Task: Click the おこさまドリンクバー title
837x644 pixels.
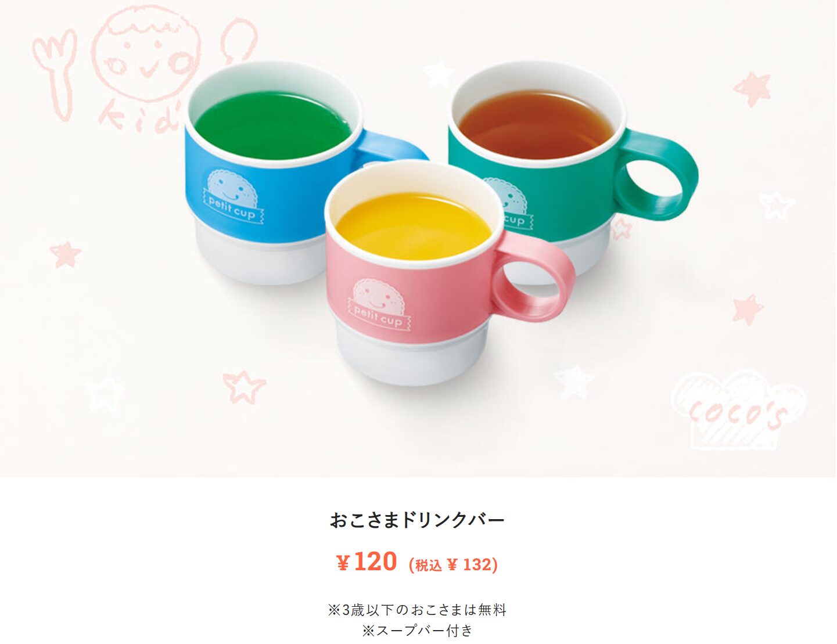Action: tap(418, 520)
